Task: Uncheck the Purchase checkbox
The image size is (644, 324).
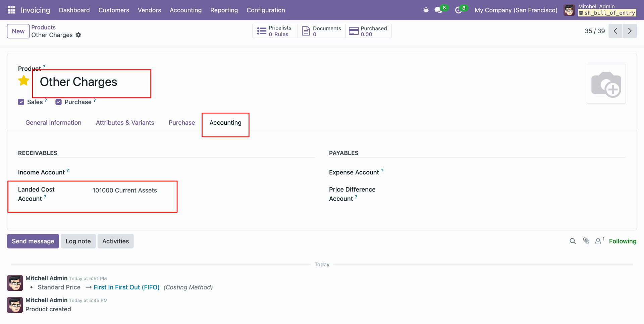Action: [x=59, y=102]
